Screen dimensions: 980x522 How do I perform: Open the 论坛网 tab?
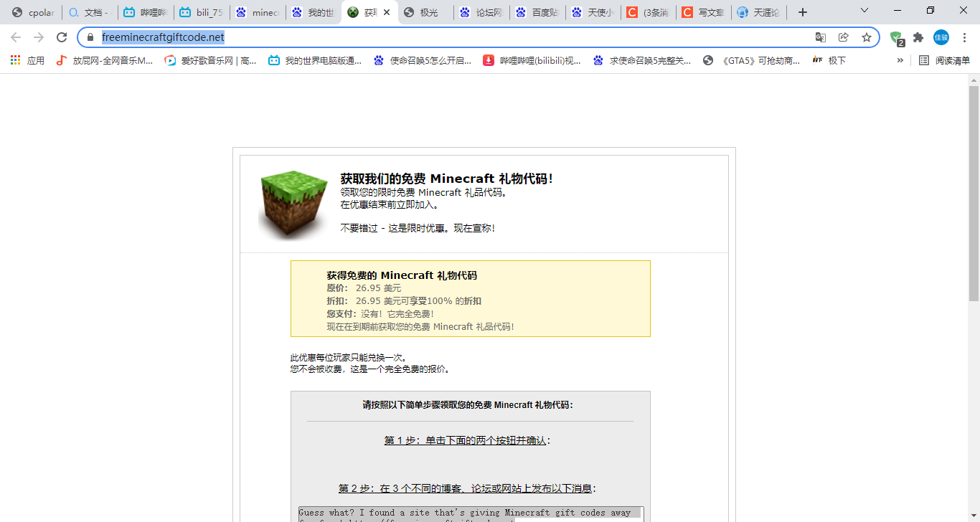[x=481, y=12]
